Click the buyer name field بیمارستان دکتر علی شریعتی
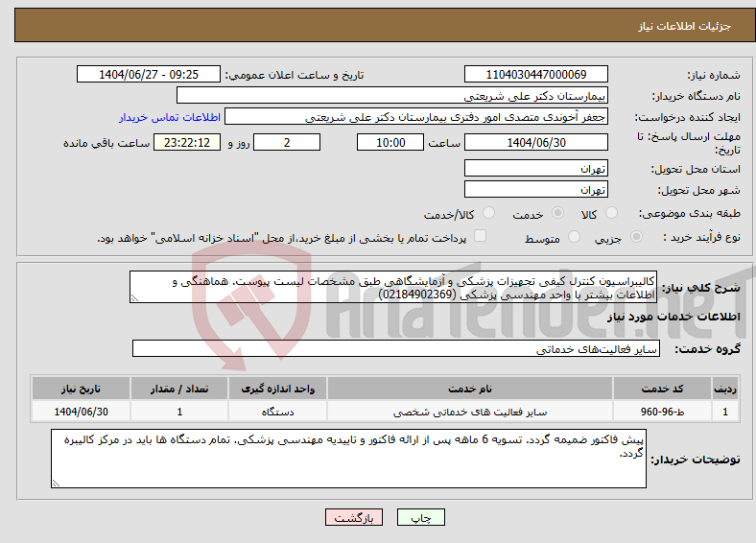The width and height of the screenshot is (756, 543). (392, 96)
